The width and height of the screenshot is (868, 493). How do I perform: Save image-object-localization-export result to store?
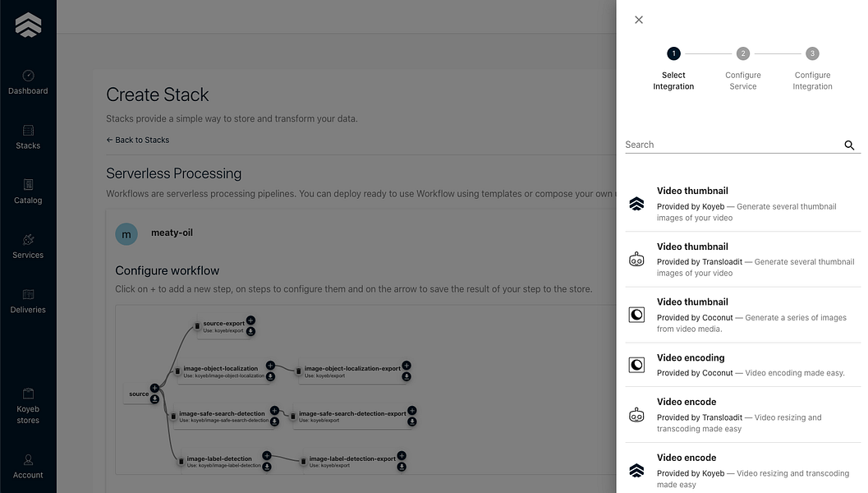point(406,376)
